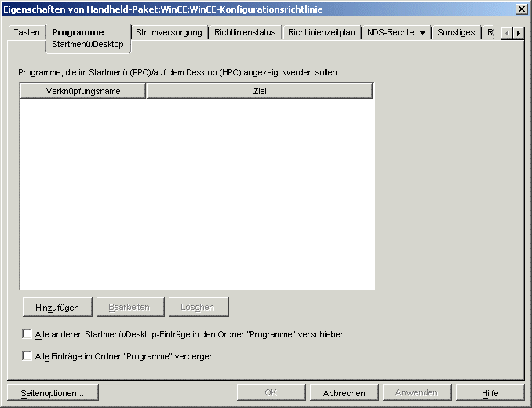
Task: Open Hilfe
Action: tap(490, 393)
